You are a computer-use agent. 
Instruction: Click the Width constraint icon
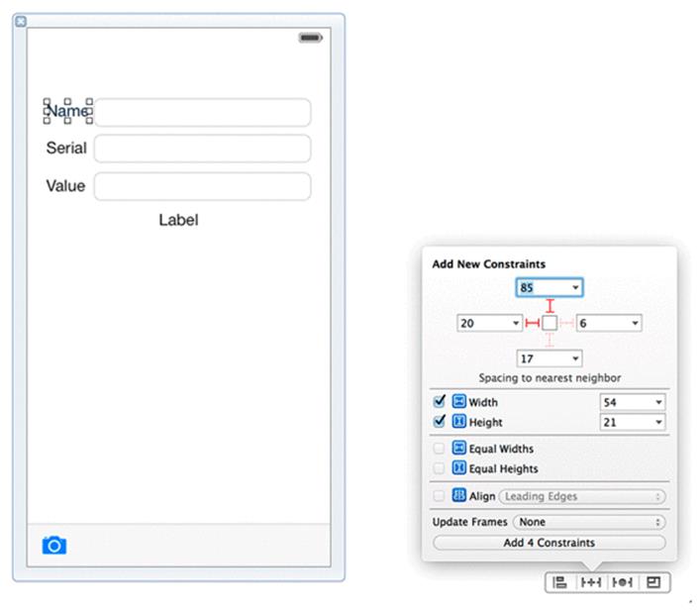tap(459, 401)
